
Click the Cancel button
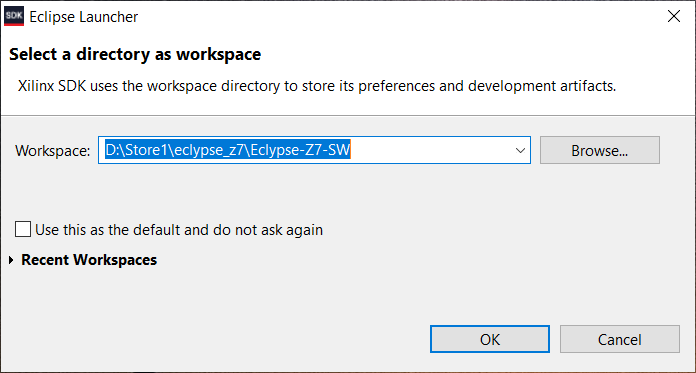tap(620, 339)
